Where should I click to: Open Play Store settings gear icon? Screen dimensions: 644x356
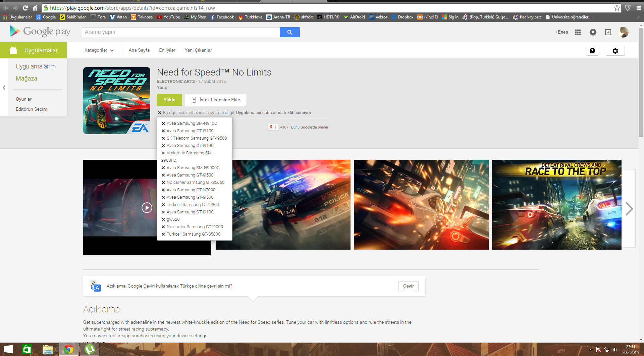[615, 51]
